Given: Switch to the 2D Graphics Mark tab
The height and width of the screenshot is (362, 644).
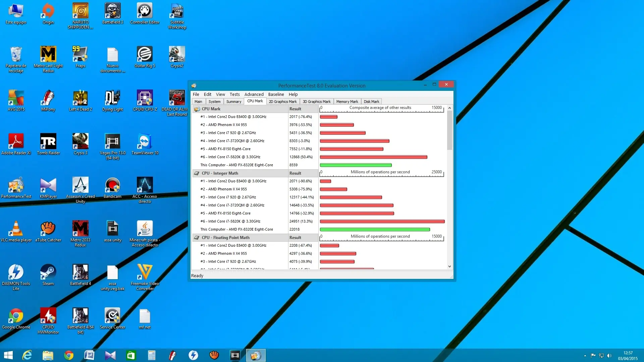Looking at the screenshot, I should coord(283,102).
